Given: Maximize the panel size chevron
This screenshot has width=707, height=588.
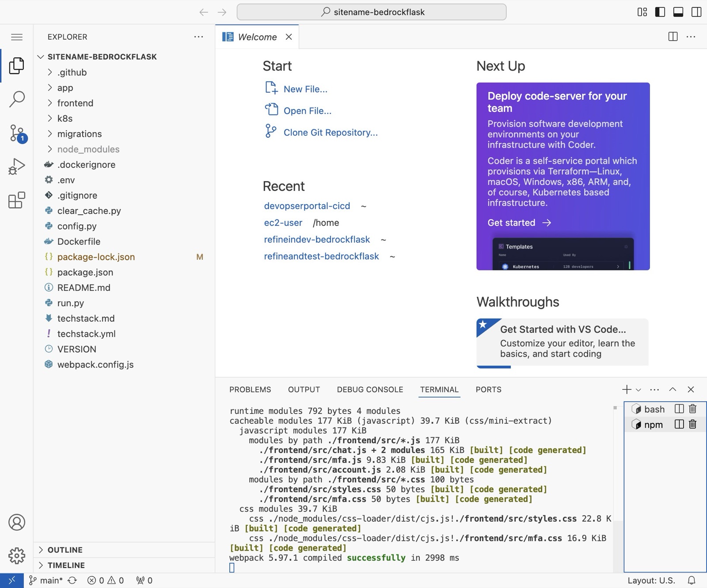Looking at the screenshot, I should pos(673,389).
